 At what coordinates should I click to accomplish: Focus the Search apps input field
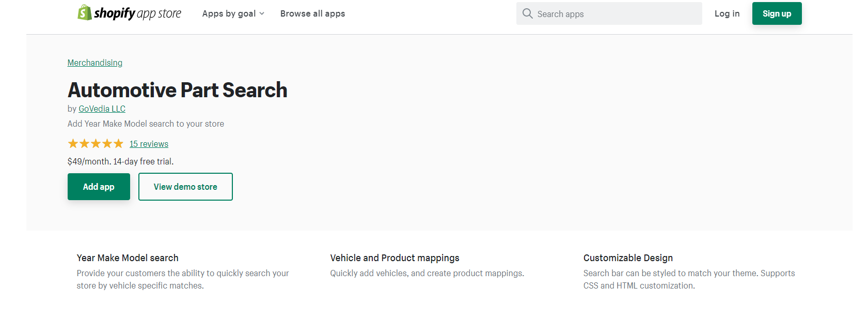609,13
